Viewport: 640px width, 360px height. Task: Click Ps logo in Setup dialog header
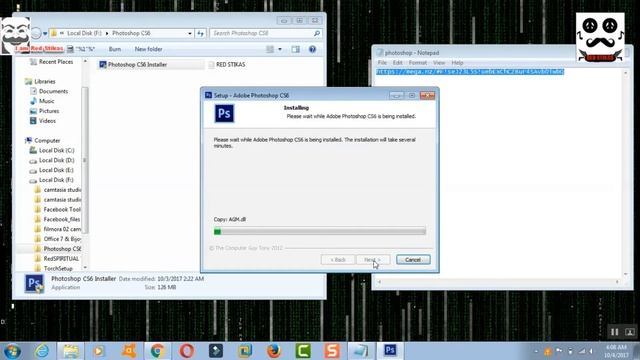pos(224,113)
